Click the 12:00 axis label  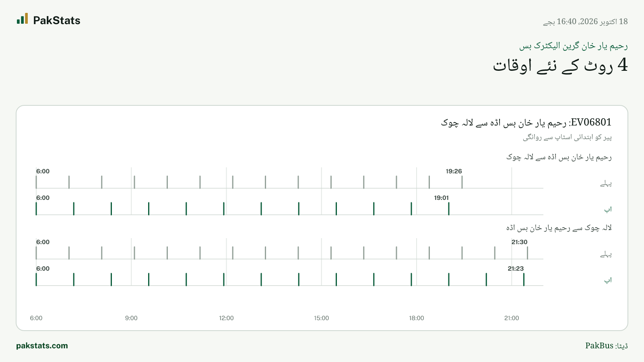tap(226, 318)
